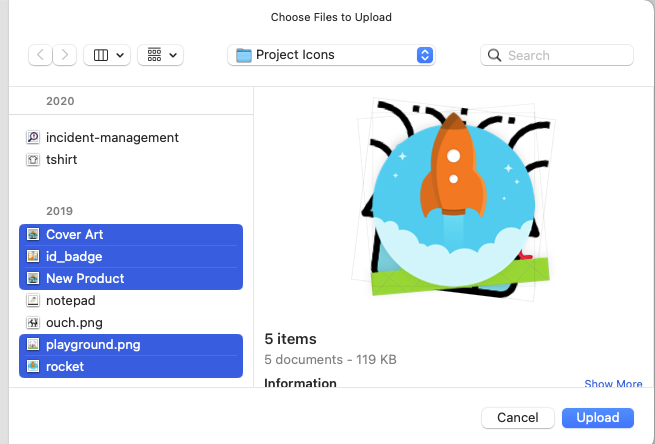Click the tshirt file icon

click(33, 160)
